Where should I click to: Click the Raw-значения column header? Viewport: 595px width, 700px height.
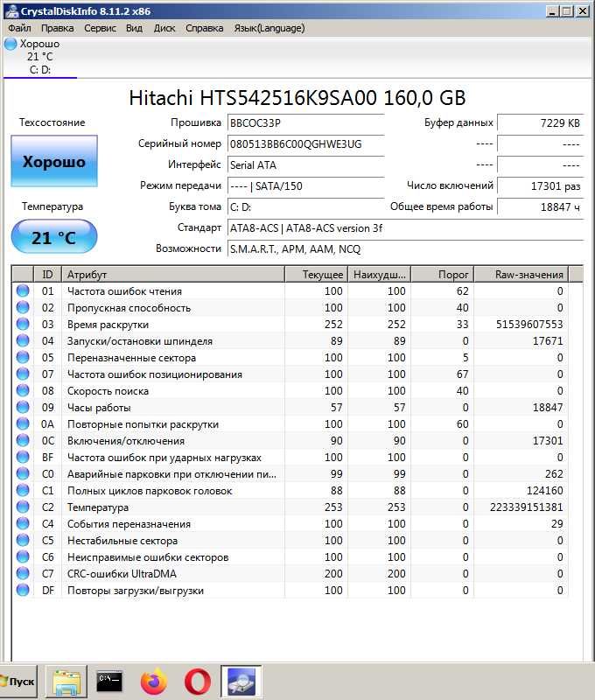tap(521, 274)
